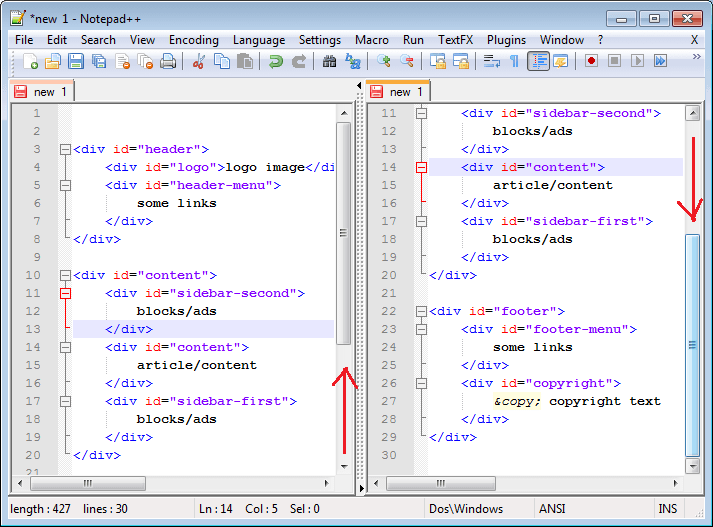713x527 pixels.
Task: Click the Undo arrow icon
Action: tap(275, 61)
